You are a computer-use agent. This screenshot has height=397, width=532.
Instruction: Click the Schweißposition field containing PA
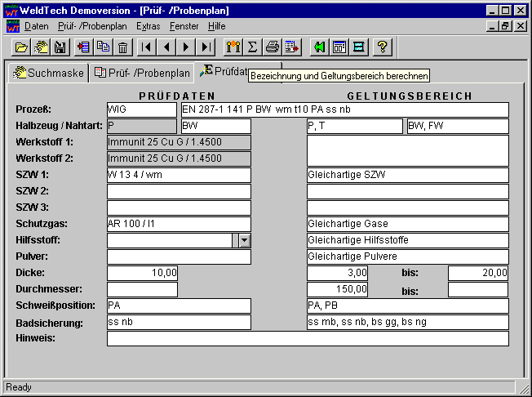(178, 306)
